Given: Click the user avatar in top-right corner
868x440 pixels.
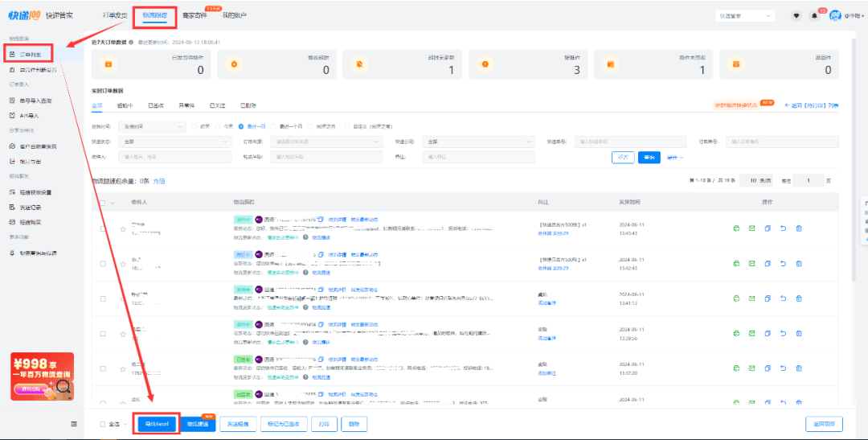Looking at the screenshot, I should point(835,16).
